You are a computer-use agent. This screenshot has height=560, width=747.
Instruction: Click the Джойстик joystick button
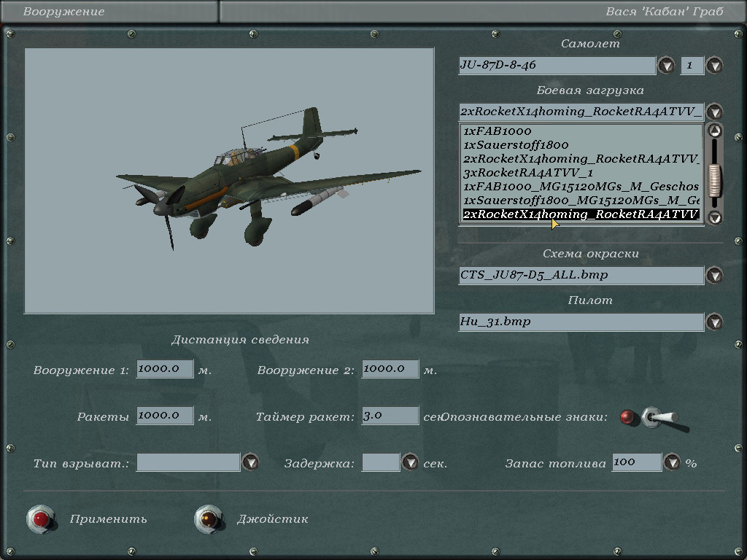(x=209, y=519)
